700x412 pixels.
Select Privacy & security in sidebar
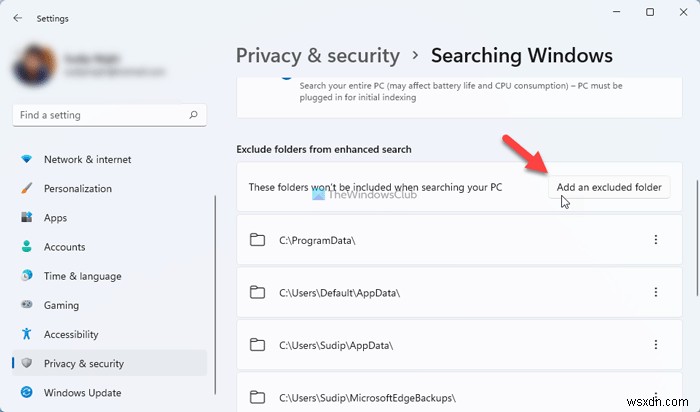(84, 364)
